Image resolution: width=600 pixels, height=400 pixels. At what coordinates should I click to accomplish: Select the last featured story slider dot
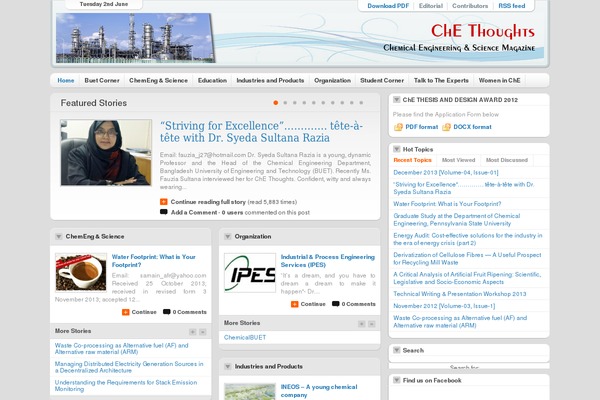pyautogui.click(x=361, y=103)
